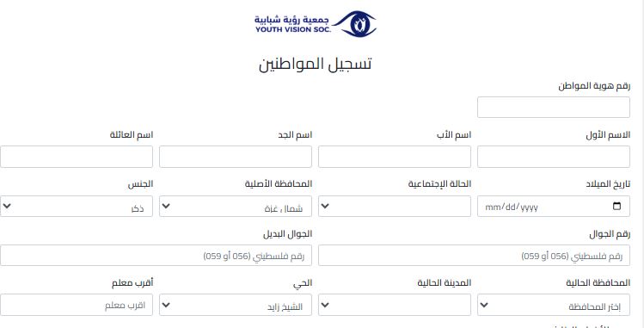Image resolution: width=644 pixels, height=328 pixels.
Task: Open the المدينة الحالية dropdown
Action: (395, 305)
